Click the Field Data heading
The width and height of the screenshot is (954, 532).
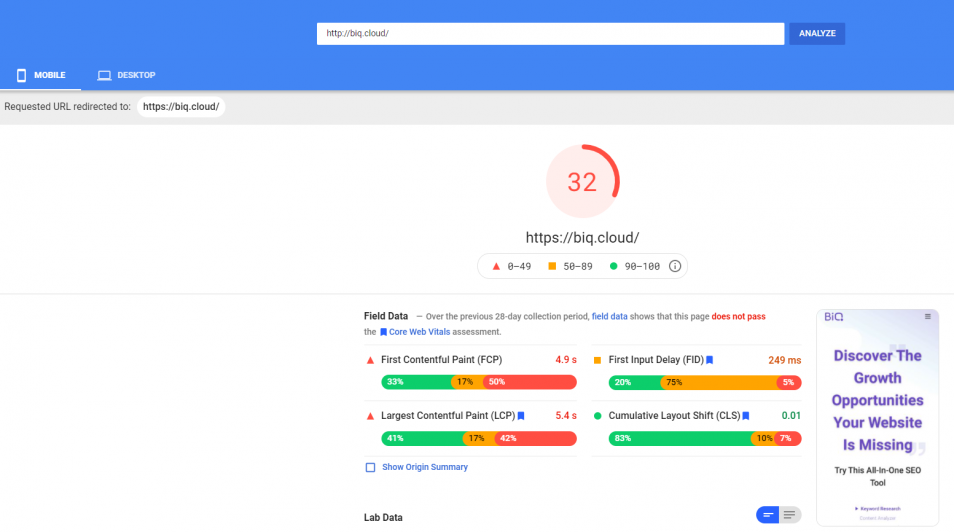386,316
